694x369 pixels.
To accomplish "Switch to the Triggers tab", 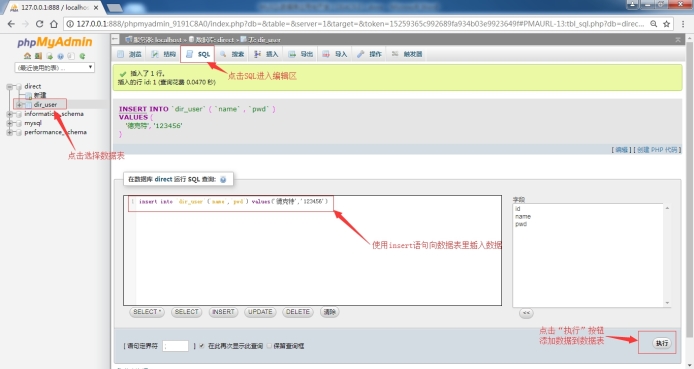I will point(407,54).
